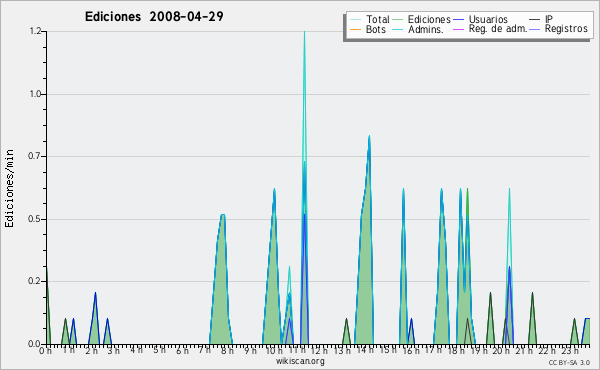This screenshot has height=370, width=600.
Task: Click the '19 h' x-axis label
Action: pyautogui.click(x=478, y=351)
